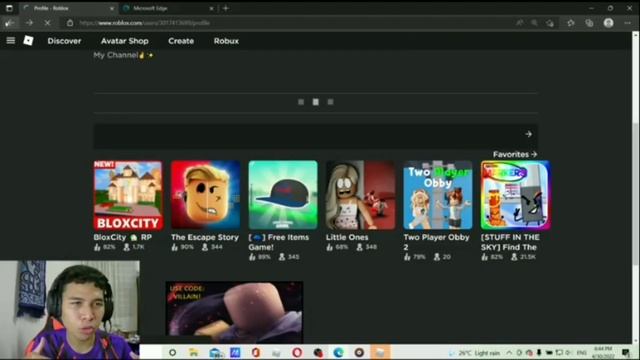Open the Opera browser taskbar icon
Image resolution: width=640 pixels, height=360 pixels.
pos(297,352)
